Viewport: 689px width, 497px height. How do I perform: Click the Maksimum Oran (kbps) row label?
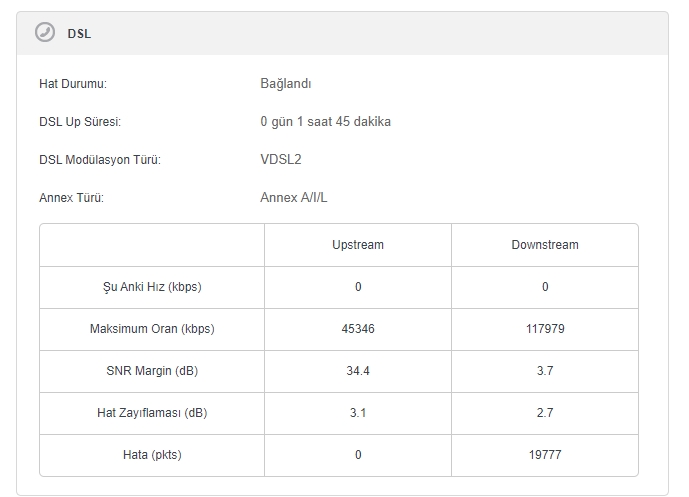[152, 329]
